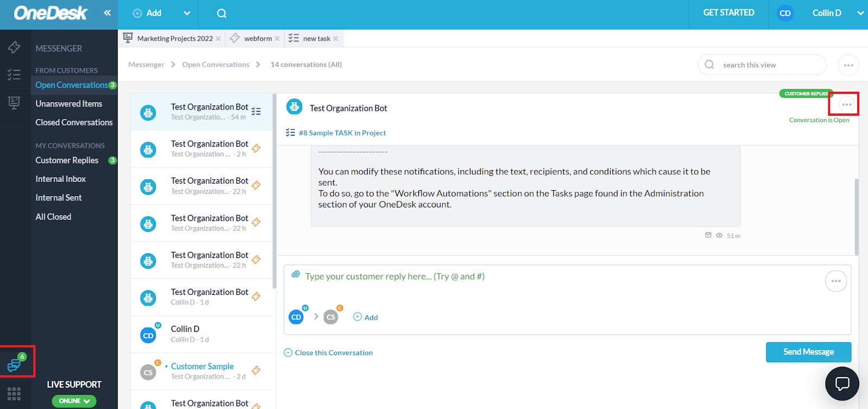This screenshot has width=868, height=409.
Task: Toggle the Live Support ONLINE status
Action: point(74,401)
